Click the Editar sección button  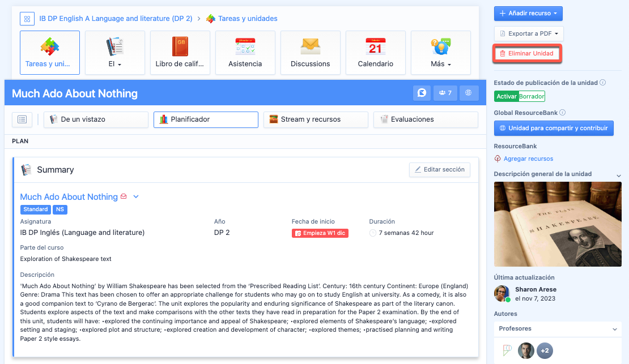[x=439, y=169]
